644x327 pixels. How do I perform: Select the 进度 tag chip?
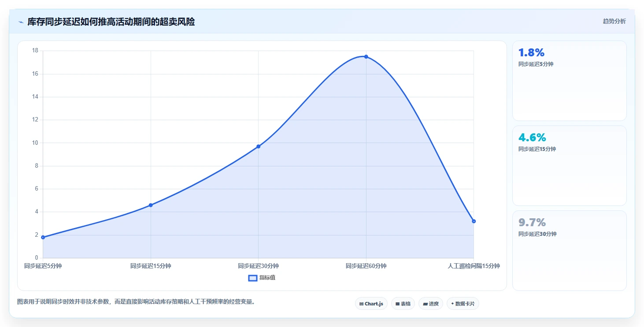point(431,304)
